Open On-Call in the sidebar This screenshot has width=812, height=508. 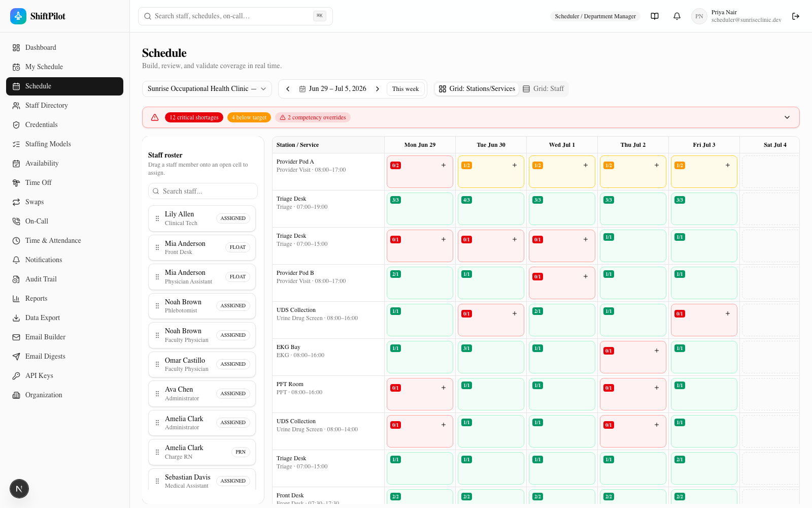[x=64, y=221]
